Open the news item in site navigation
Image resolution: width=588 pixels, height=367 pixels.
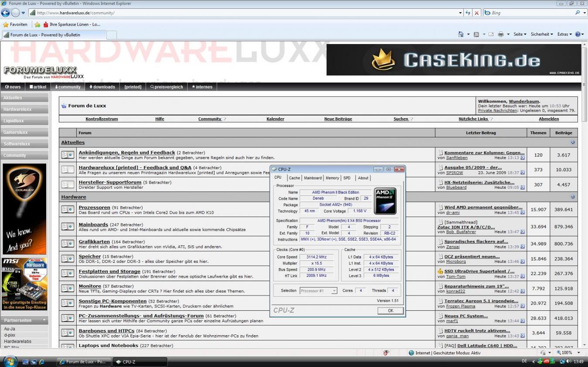pos(13,87)
